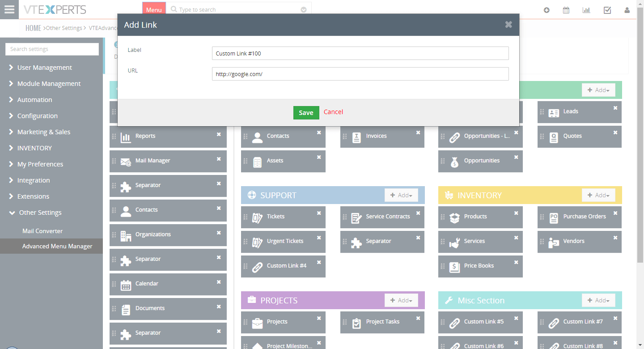The image size is (644, 349).
Task: Remove Custom Link #4 from SUPPORT
Action: pos(319,263)
